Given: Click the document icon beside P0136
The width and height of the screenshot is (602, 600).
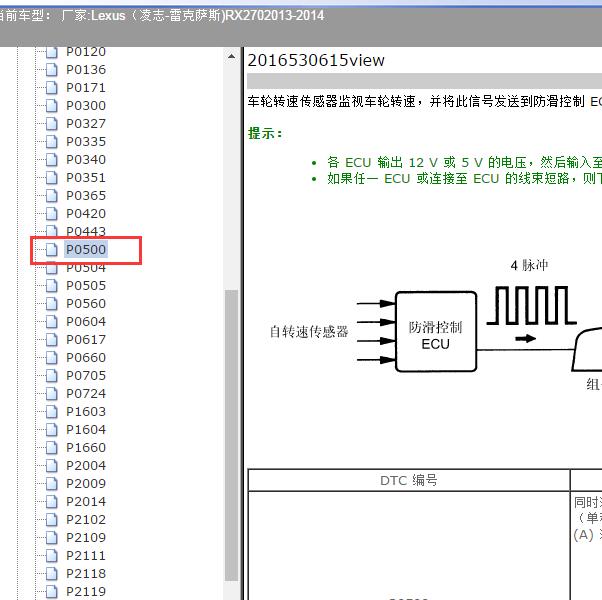Looking at the screenshot, I should (x=51, y=70).
